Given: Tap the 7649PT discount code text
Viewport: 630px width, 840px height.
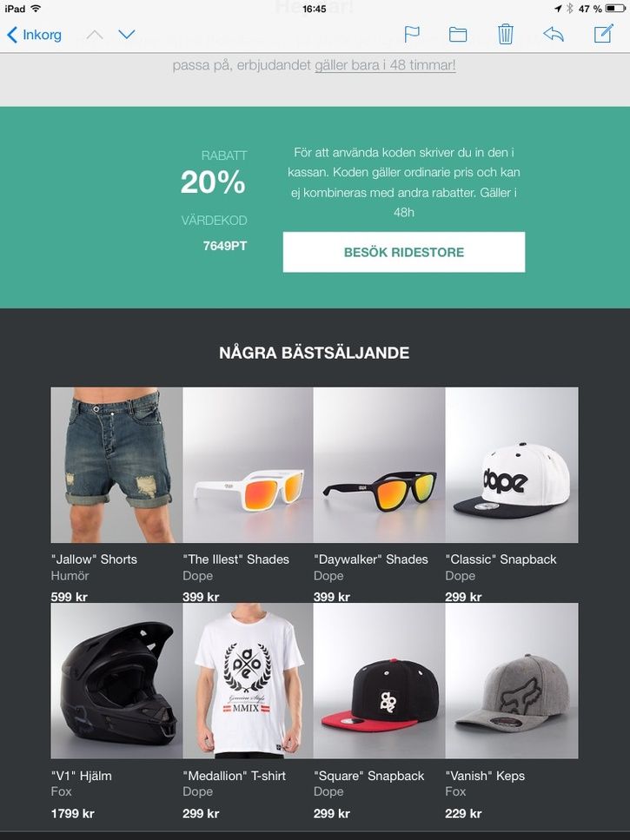Looking at the screenshot, I should point(225,246).
